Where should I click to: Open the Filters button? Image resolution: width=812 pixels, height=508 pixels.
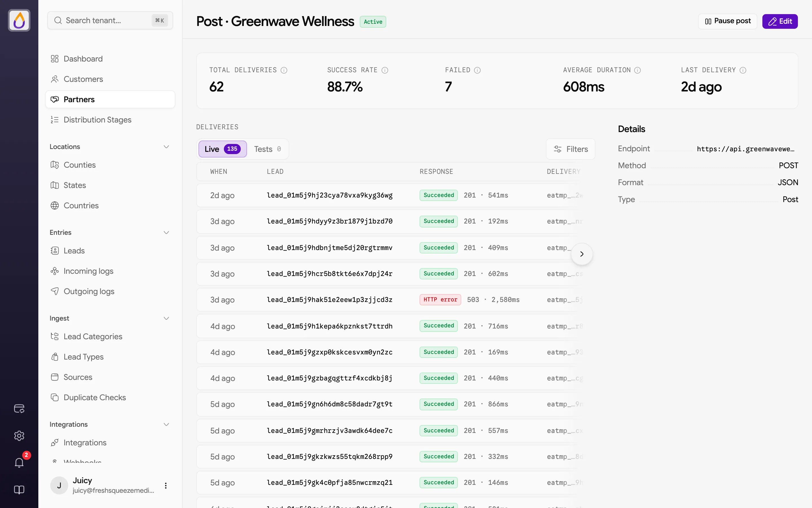570,149
